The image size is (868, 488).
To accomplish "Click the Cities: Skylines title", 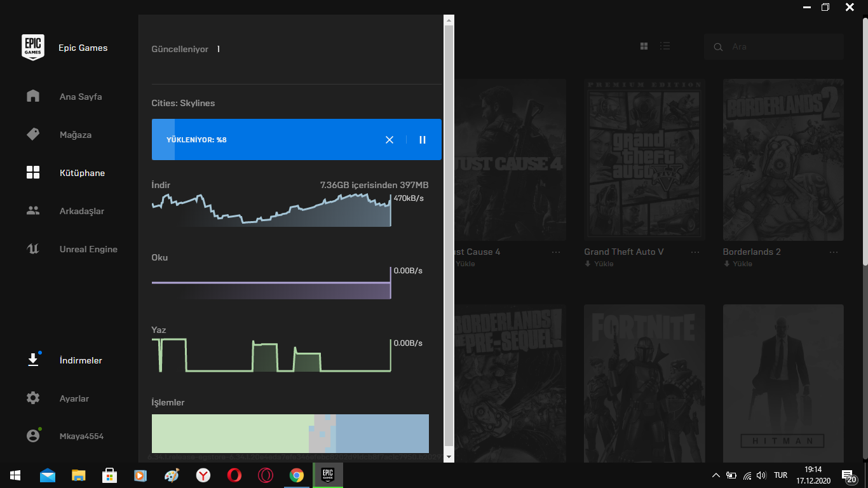I will click(183, 103).
